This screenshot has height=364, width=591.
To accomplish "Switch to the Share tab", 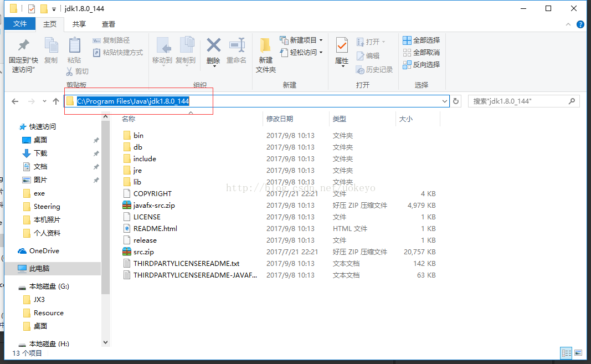I will click(79, 24).
